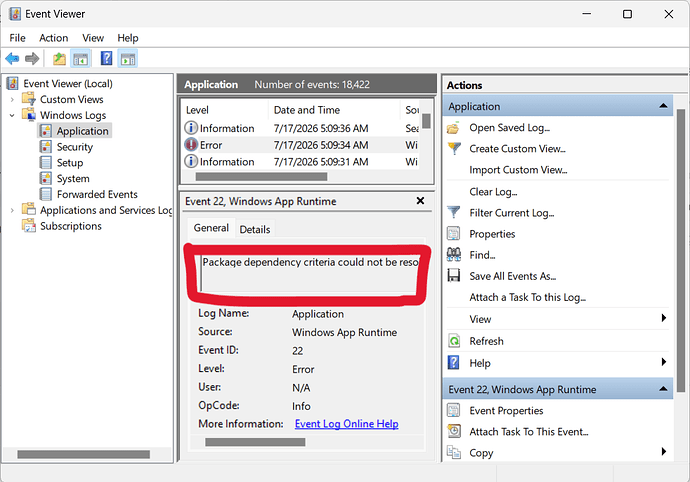Click the Subscriptions icon in tree
The height and width of the screenshot is (482, 690).
click(x=29, y=225)
